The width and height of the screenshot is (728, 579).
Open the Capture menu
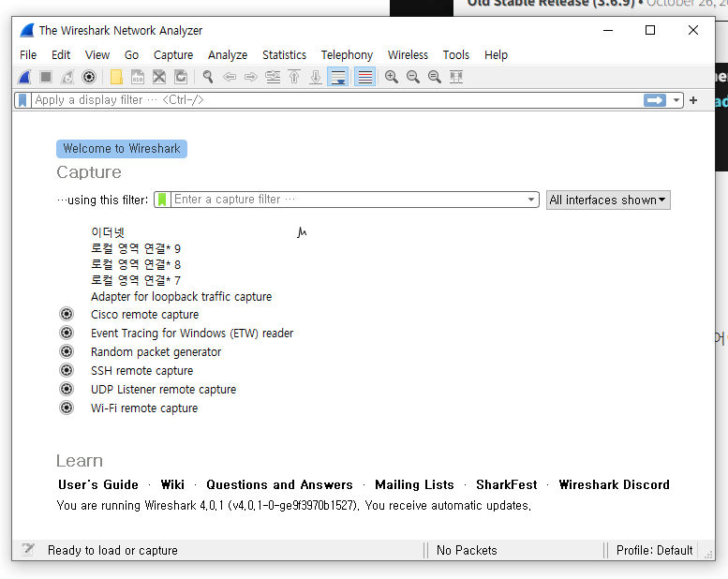tap(173, 54)
